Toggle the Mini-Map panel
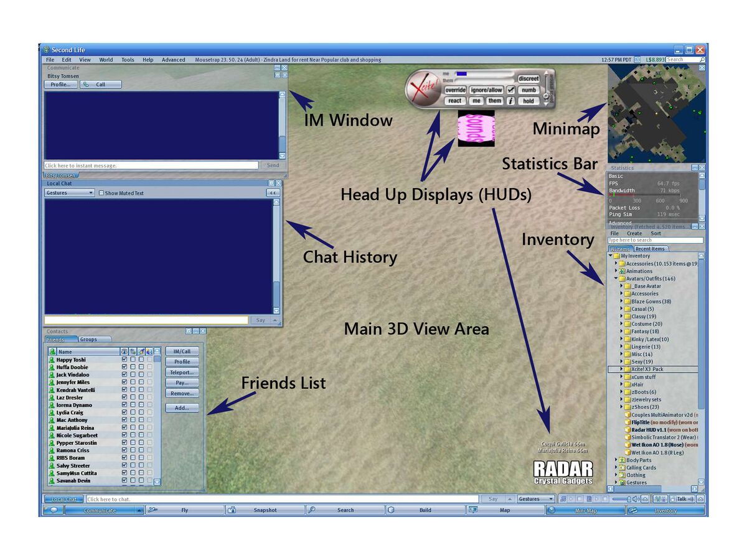This screenshot has height=560, width=747. coord(585,510)
